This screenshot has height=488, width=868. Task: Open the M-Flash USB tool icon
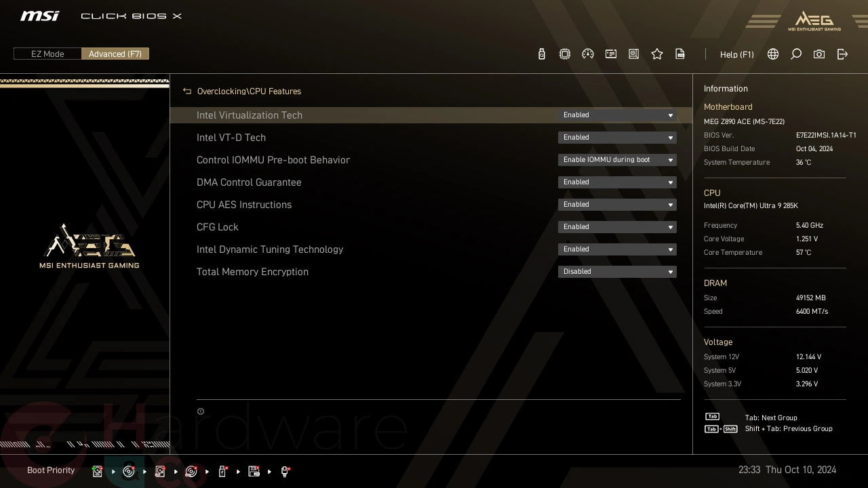(x=541, y=54)
